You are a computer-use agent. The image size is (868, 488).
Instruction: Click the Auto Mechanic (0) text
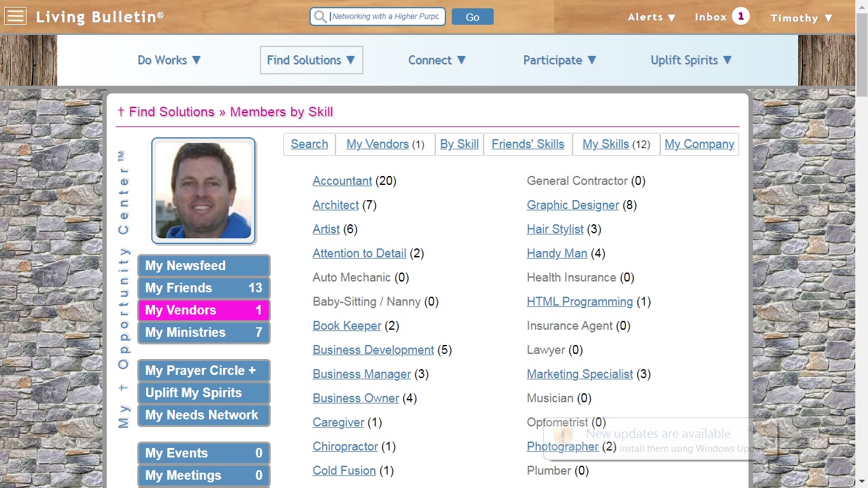pos(361,278)
